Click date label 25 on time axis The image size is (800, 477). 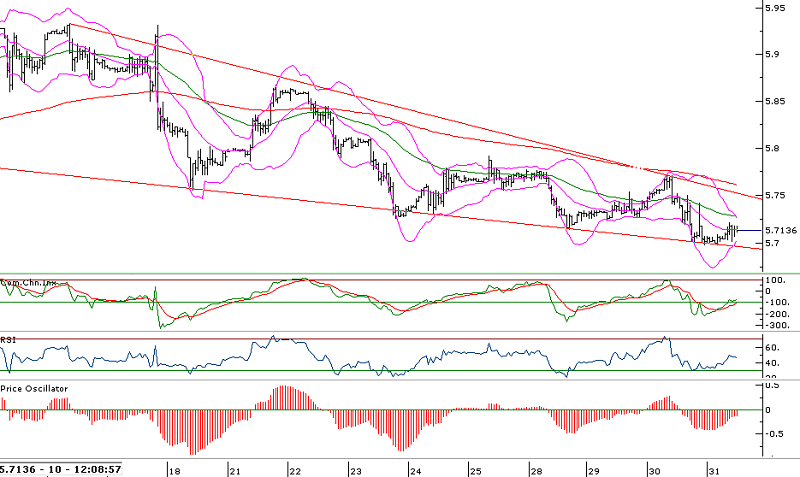476,471
